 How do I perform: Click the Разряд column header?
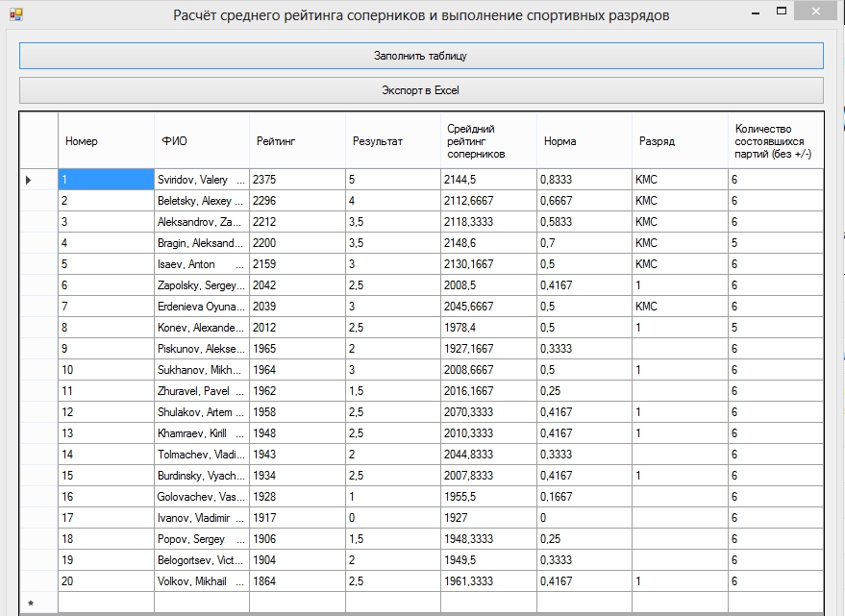click(x=680, y=140)
